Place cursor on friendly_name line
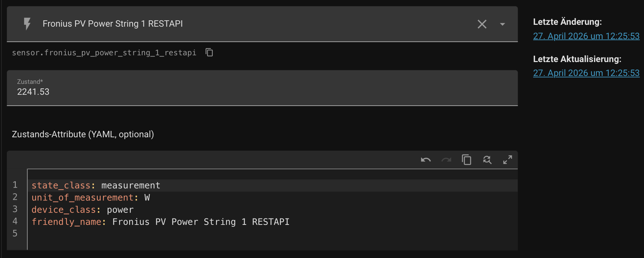 click(x=272, y=222)
